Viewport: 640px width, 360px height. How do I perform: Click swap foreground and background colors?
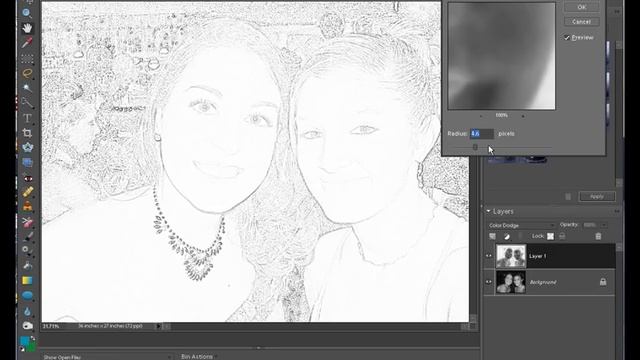tap(33, 338)
